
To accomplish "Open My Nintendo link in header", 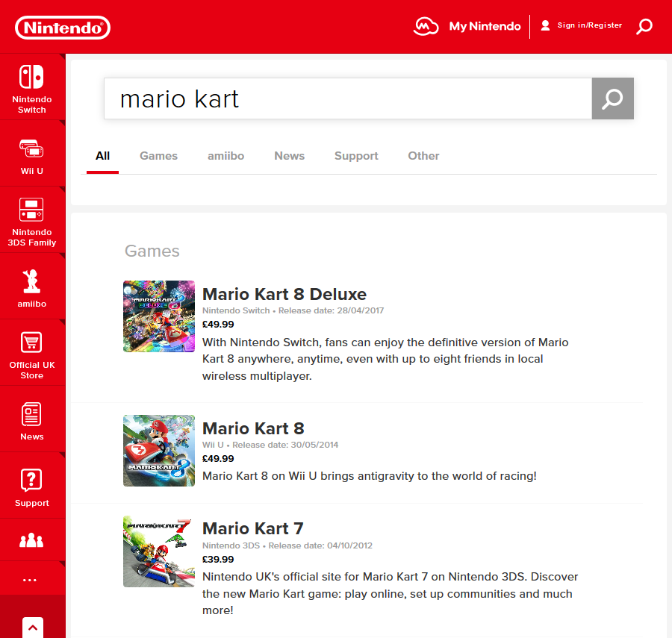I will 468,26.
